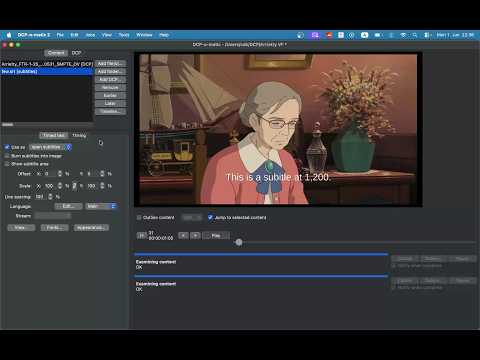This screenshot has width=480, height=360.
Task: Toggle the Use as checkbox
Action: tap(7, 147)
